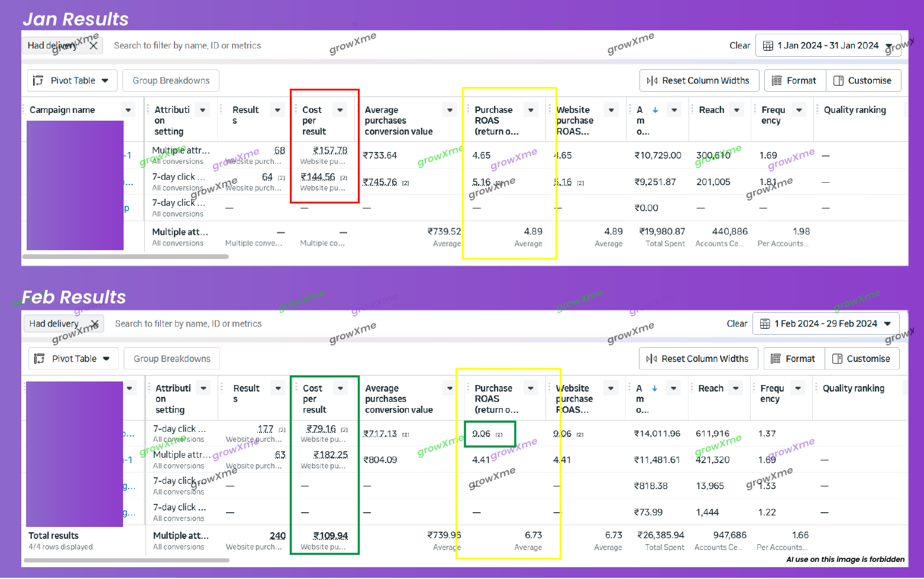Open the Jan date range dropdown

click(x=888, y=45)
